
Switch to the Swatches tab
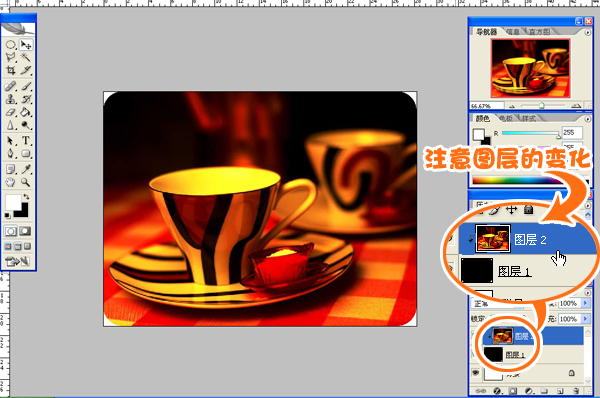pos(506,119)
